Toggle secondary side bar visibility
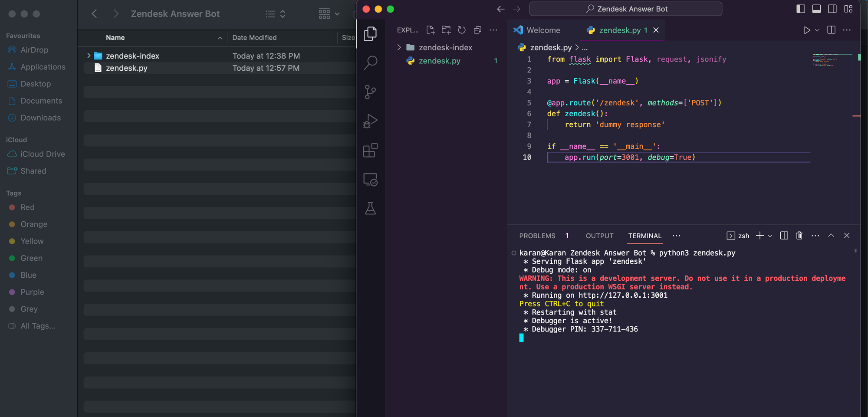868x417 pixels. pos(832,9)
